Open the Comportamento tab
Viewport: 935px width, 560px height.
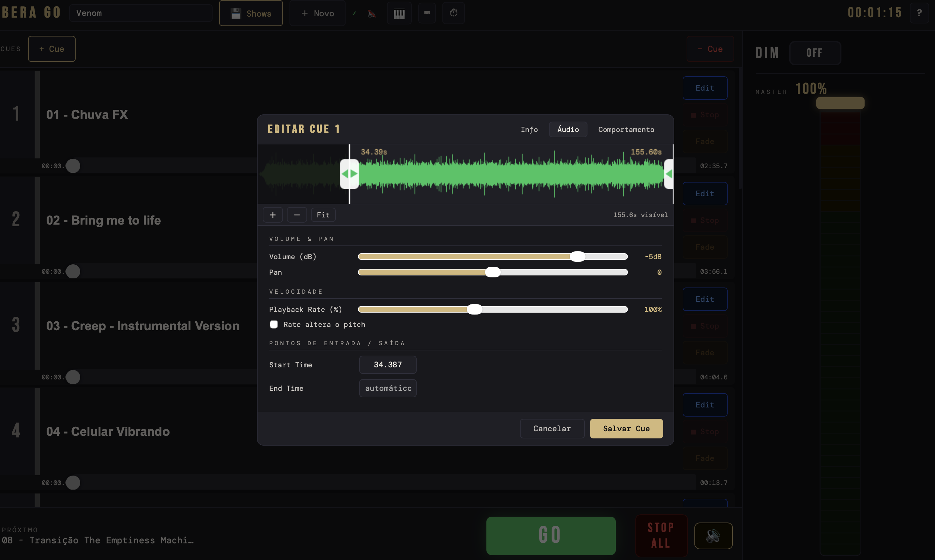tap(626, 129)
